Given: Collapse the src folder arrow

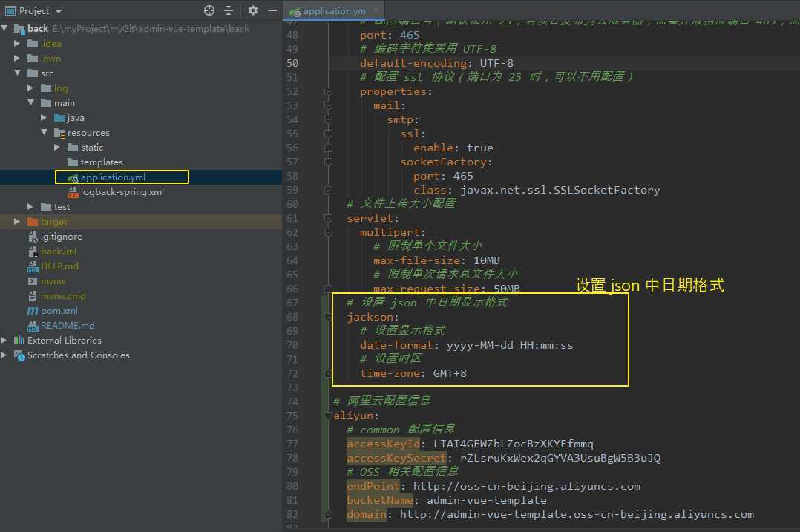Looking at the screenshot, I should (17, 73).
